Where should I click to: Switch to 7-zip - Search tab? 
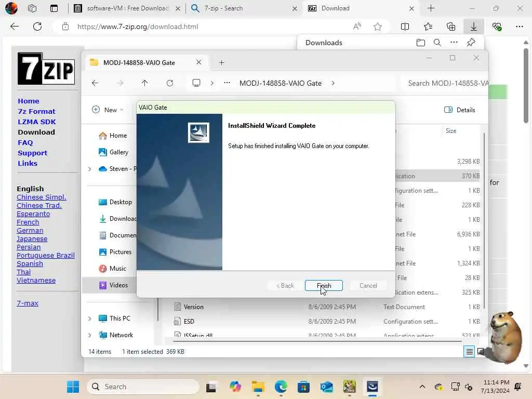coord(244,8)
